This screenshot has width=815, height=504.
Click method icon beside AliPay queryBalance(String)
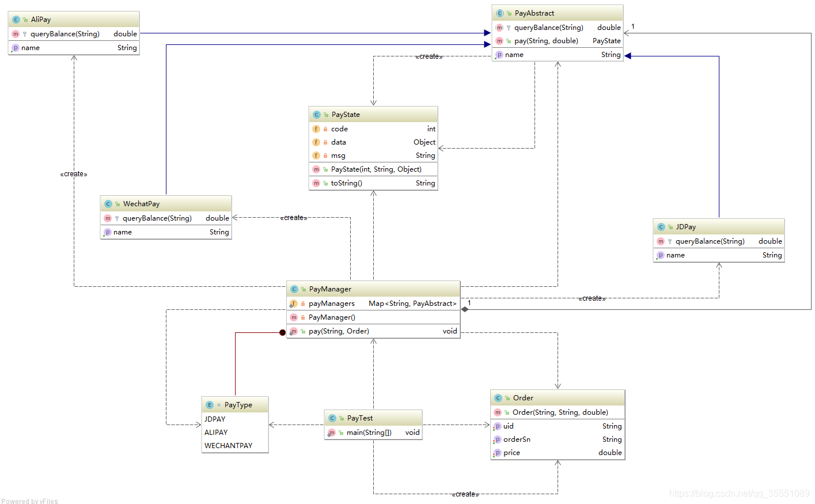pos(16,34)
